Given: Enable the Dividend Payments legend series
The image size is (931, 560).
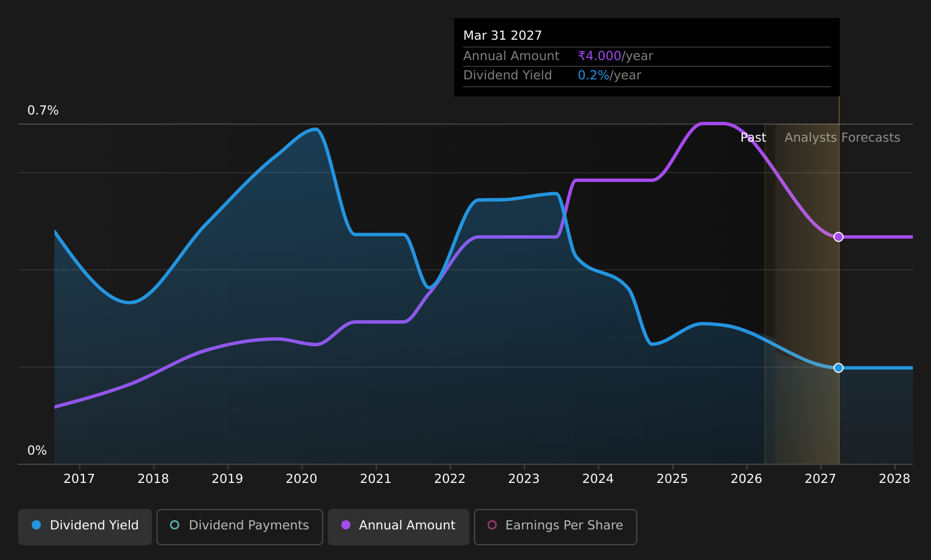Looking at the screenshot, I should pyautogui.click(x=239, y=527).
